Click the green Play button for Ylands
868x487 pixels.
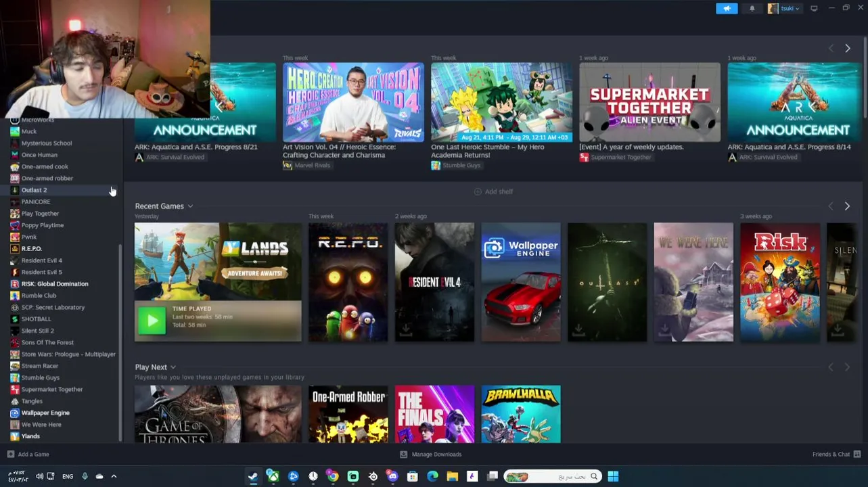click(x=152, y=321)
